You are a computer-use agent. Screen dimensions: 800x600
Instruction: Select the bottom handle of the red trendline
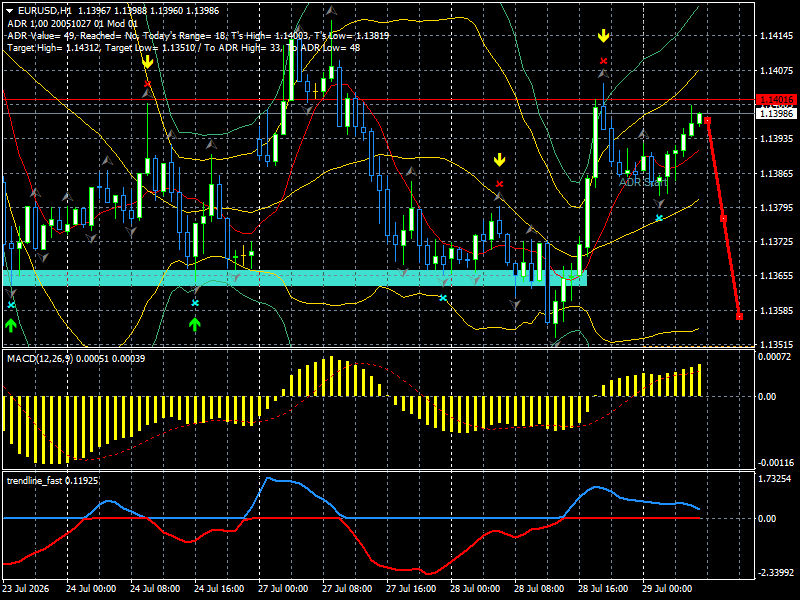click(x=740, y=317)
